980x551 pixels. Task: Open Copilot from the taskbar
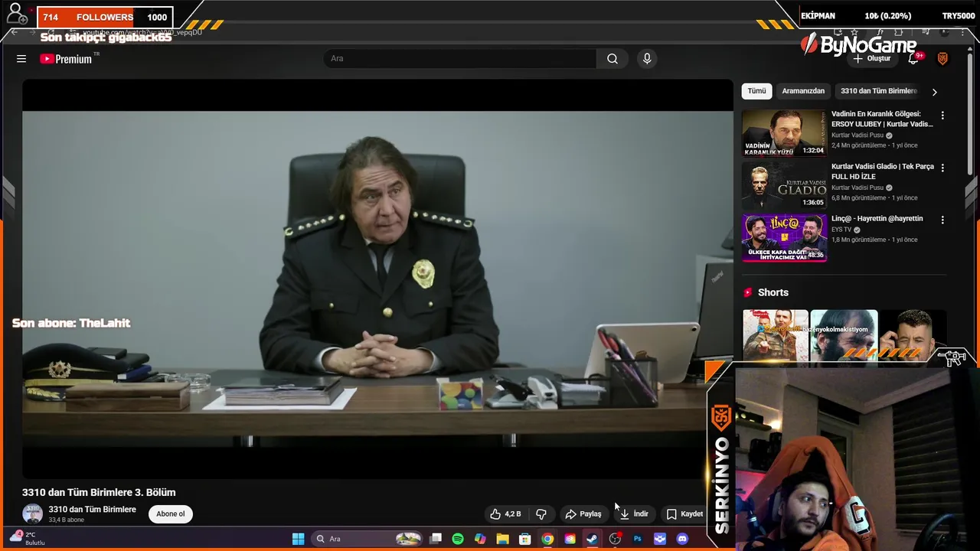point(480,539)
